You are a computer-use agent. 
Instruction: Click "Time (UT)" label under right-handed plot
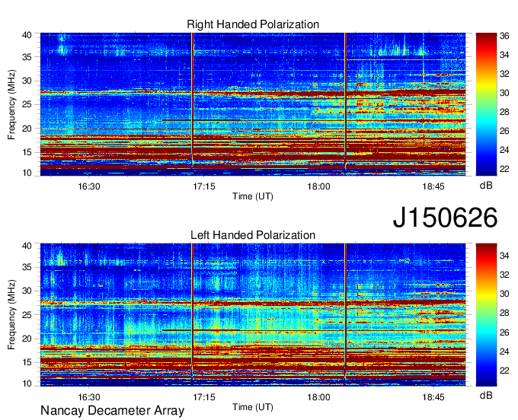pos(253,196)
